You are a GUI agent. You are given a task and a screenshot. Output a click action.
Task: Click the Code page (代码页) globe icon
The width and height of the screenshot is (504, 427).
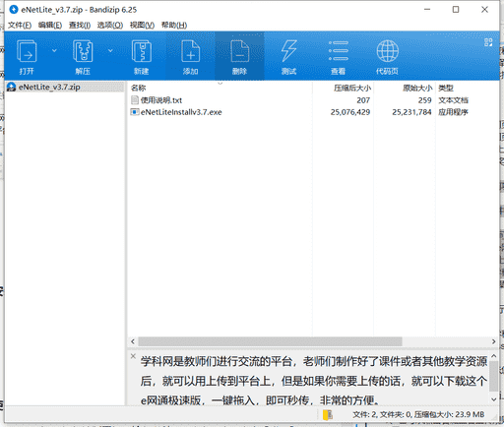click(388, 51)
